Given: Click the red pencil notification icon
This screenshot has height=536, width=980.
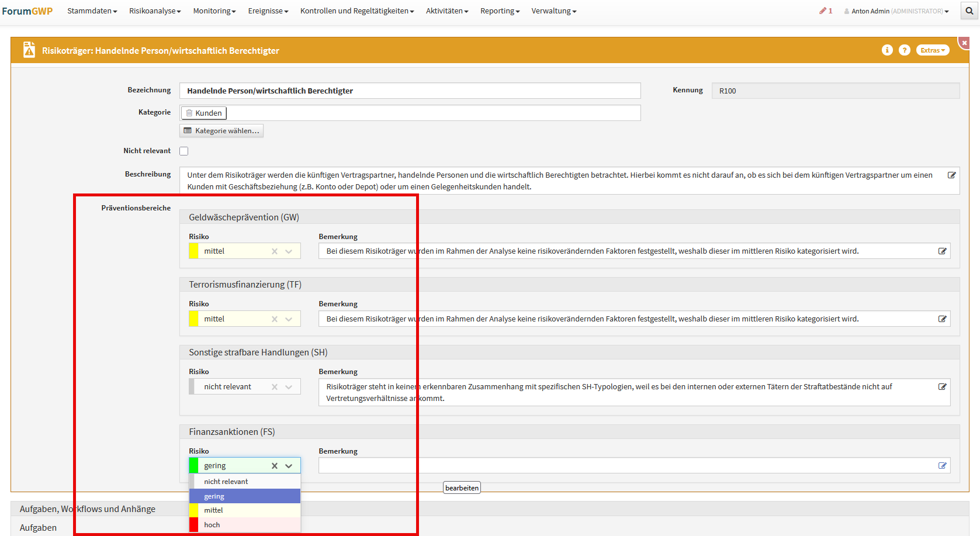Looking at the screenshot, I should coord(823,11).
